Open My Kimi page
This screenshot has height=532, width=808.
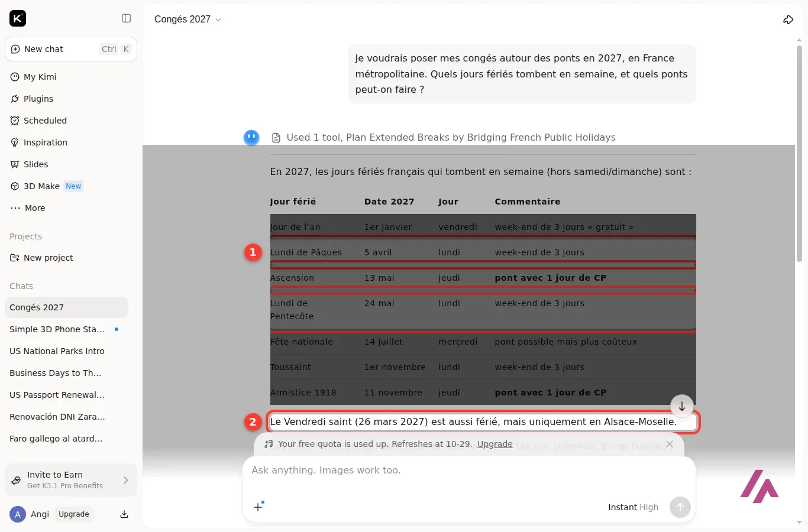(x=71, y=77)
